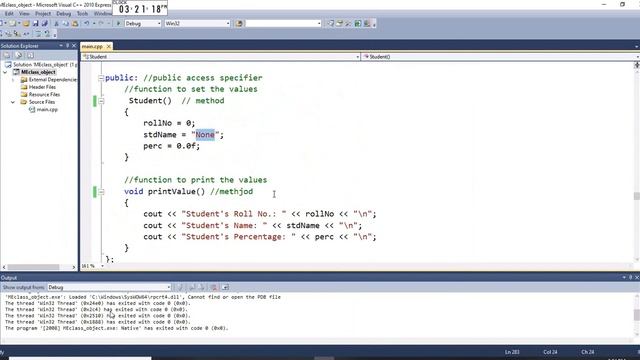This screenshot has width=640, height=360.
Task: Select the Header Files folder
Action: 42,87
